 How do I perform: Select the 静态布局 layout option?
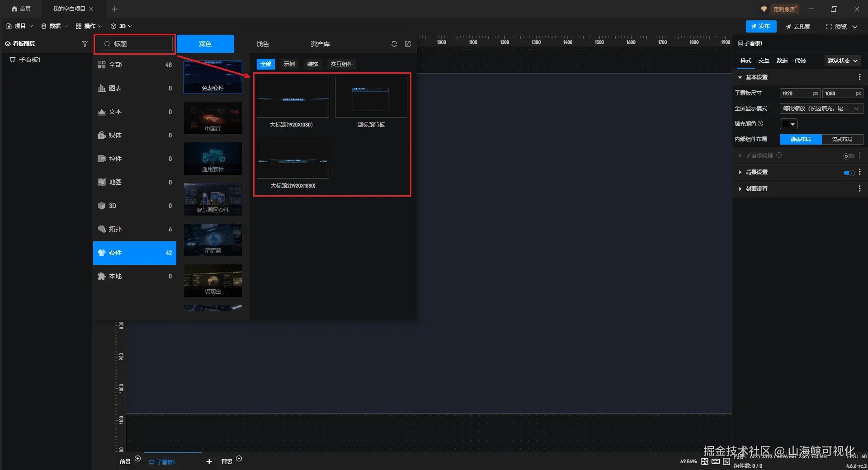[801, 139]
